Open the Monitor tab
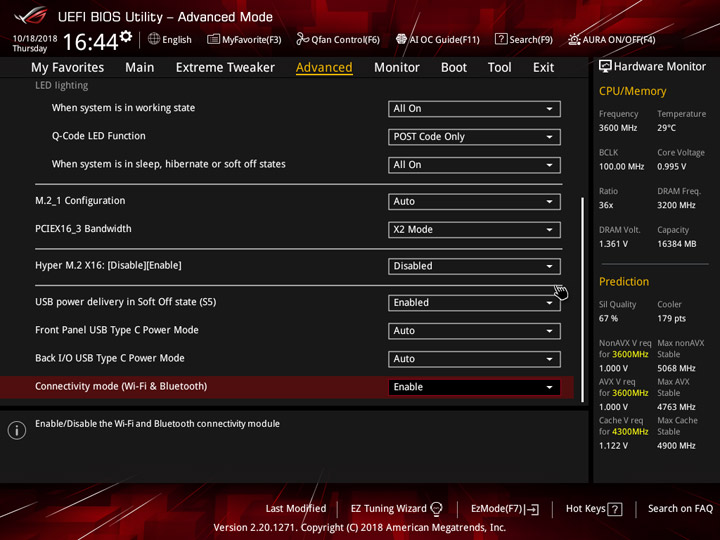Viewport: 720px width, 540px height. tap(397, 68)
